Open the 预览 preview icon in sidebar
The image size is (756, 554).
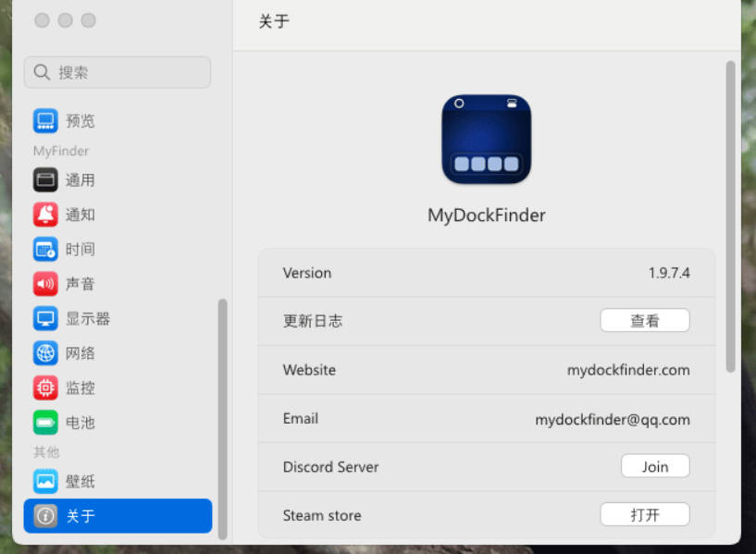coord(45,120)
